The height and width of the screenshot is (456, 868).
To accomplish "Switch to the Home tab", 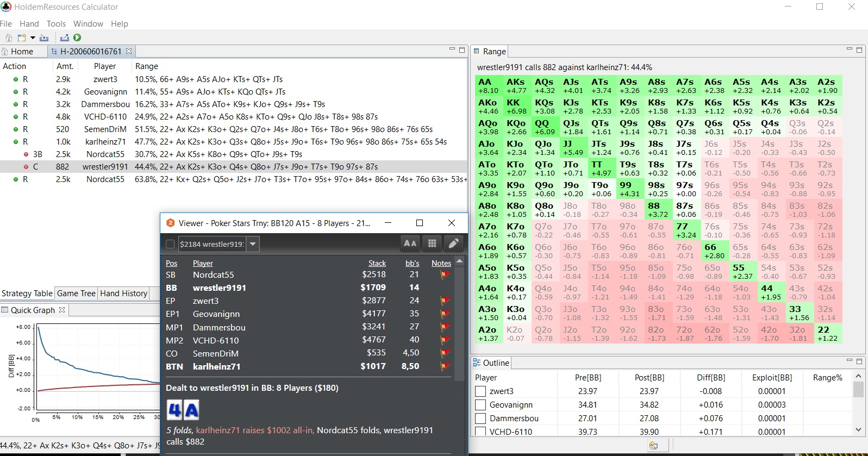I will point(22,51).
